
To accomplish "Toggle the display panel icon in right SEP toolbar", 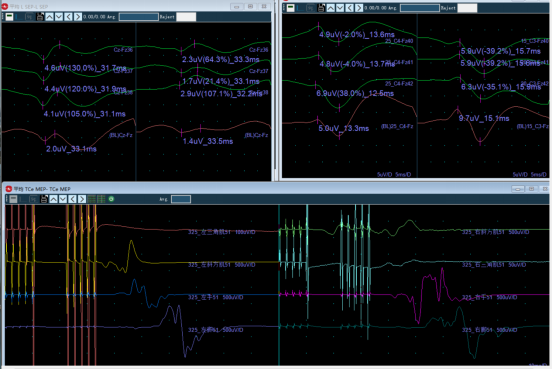I will pos(290,8).
